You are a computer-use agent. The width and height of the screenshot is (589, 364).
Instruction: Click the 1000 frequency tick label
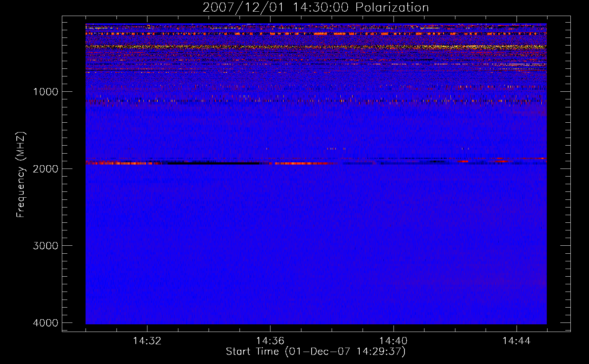click(x=46, y=91)
